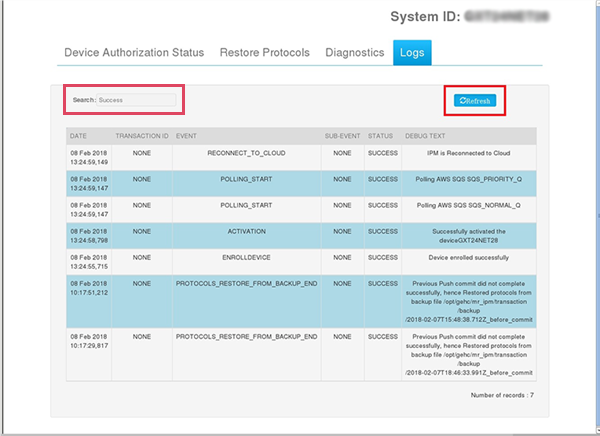
Task: Click the date 08 Feb 2018 10:17:51,212
Action: (x=89, y=288)
